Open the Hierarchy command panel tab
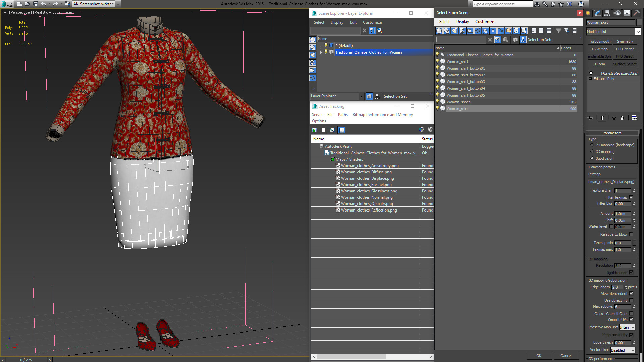 click(607, 13)
